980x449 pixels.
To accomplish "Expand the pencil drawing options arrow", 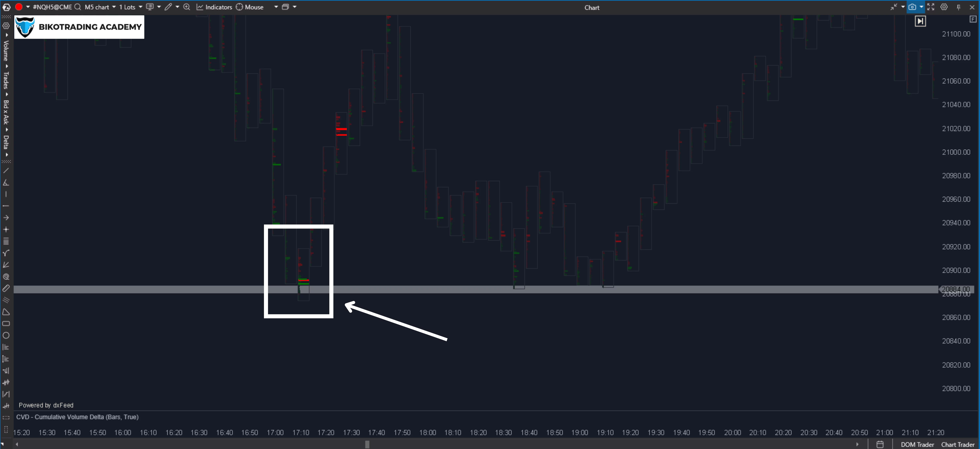I will (x=177, y=7).
